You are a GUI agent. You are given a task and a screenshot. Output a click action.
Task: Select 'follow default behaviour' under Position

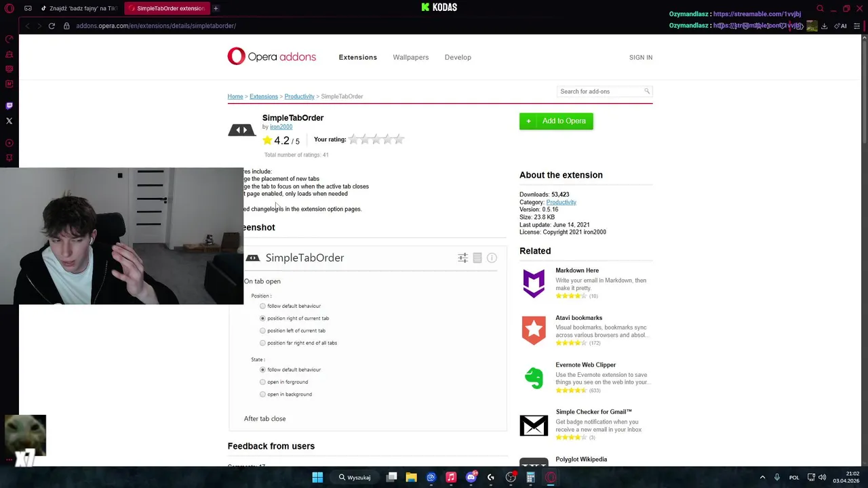coord(262,306)
